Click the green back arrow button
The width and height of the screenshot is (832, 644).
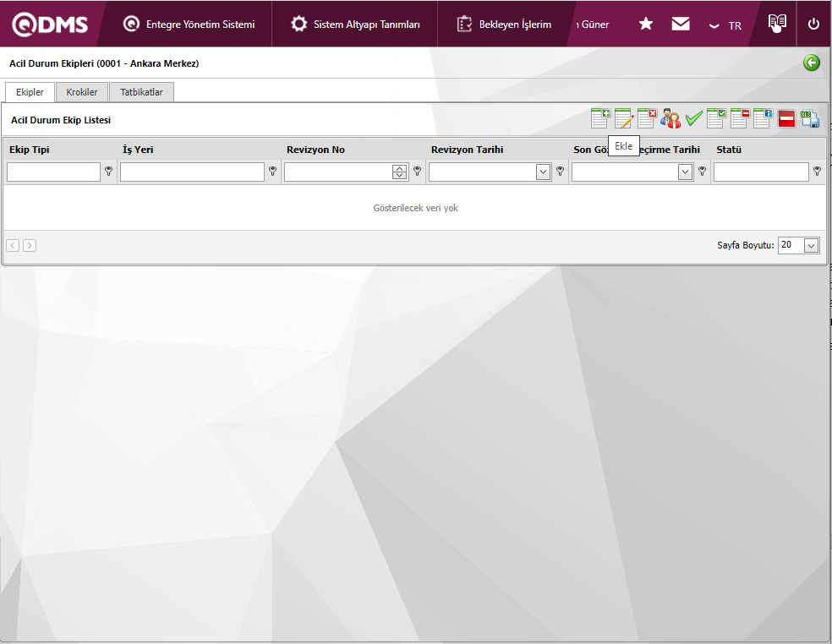pyautogui.click(x=812, y=63)
